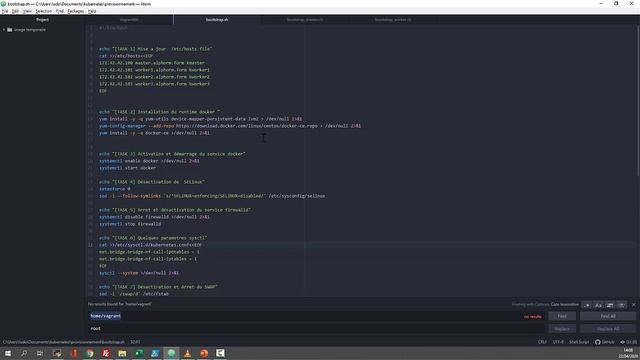Toggle the Only In Selection find option

click(x=610, y=305)
